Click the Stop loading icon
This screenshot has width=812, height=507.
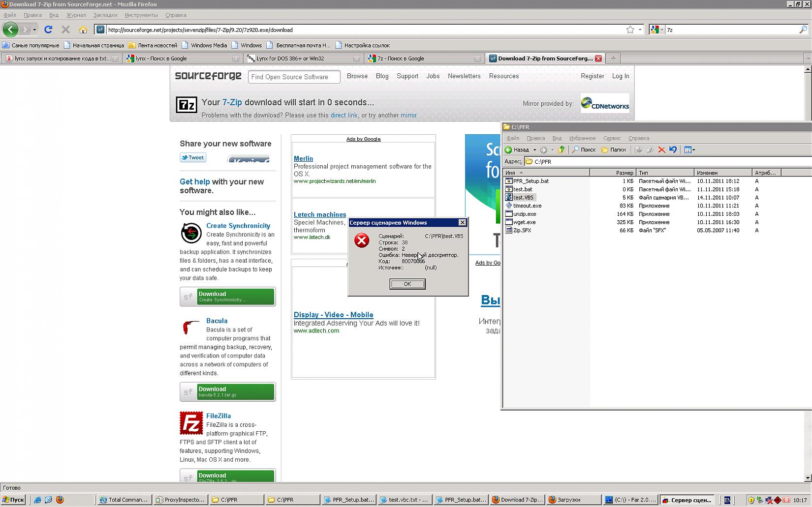tap(65, 30)
